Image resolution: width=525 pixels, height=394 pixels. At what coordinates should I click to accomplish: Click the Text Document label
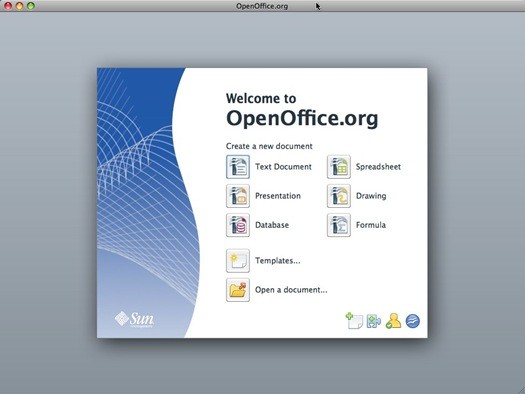pos(283,167)
